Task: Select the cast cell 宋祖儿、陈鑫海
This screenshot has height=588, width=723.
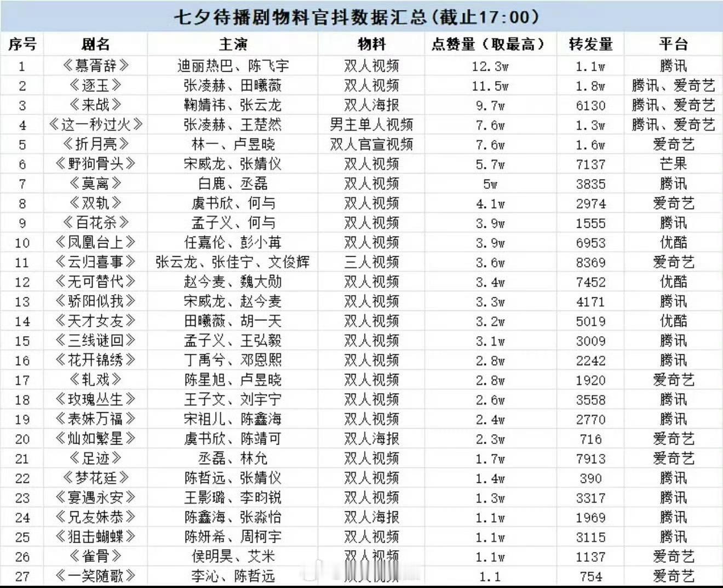Action: click(233, 419)
